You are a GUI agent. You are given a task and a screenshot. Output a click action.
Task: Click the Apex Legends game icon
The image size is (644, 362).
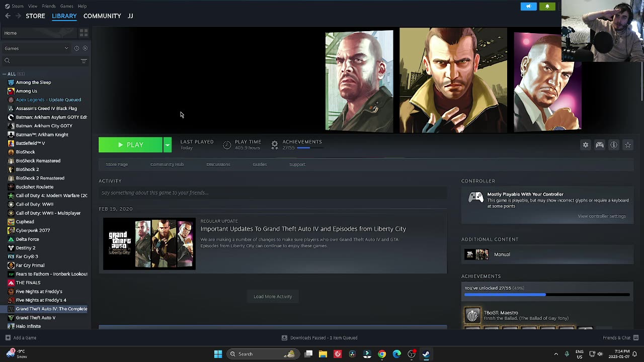11,100
